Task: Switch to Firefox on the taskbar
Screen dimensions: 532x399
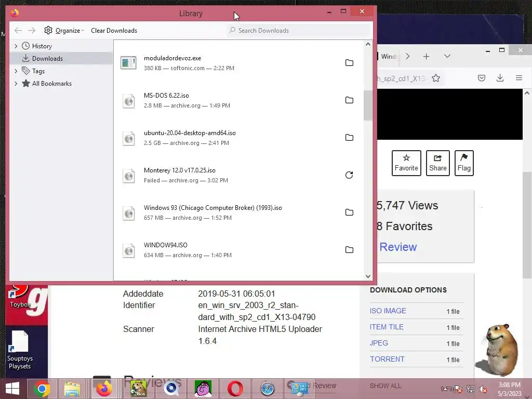Action: tap(104, 389)
